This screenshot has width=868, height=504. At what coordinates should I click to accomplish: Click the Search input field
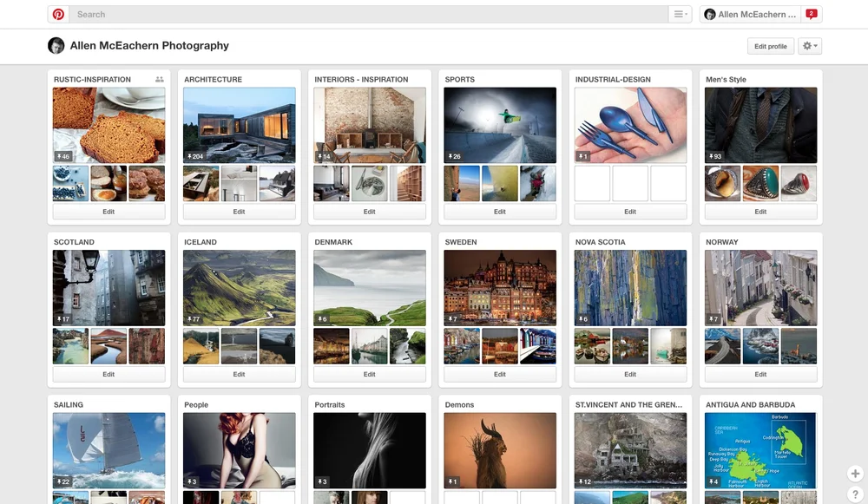coord(369,15)
